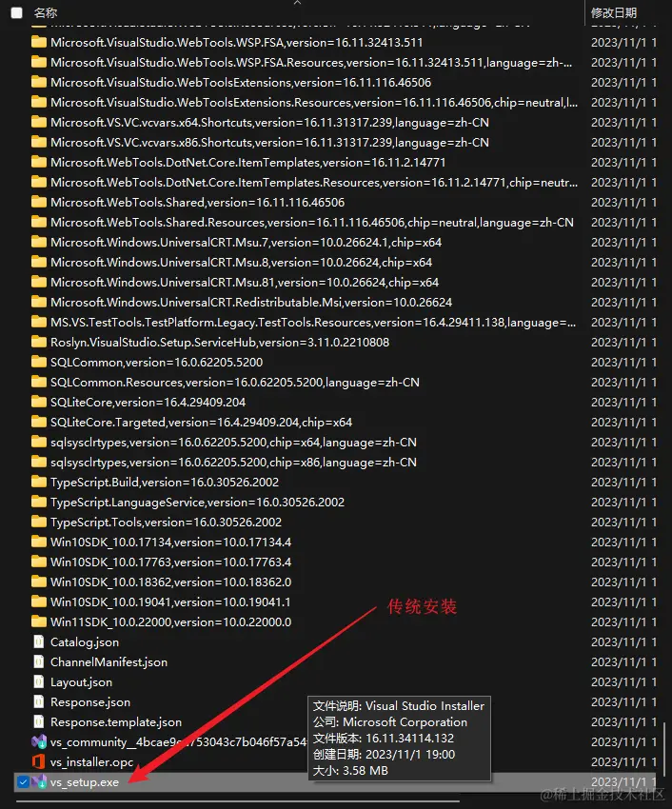Sort by the 名称 column header

pos(46,12)
